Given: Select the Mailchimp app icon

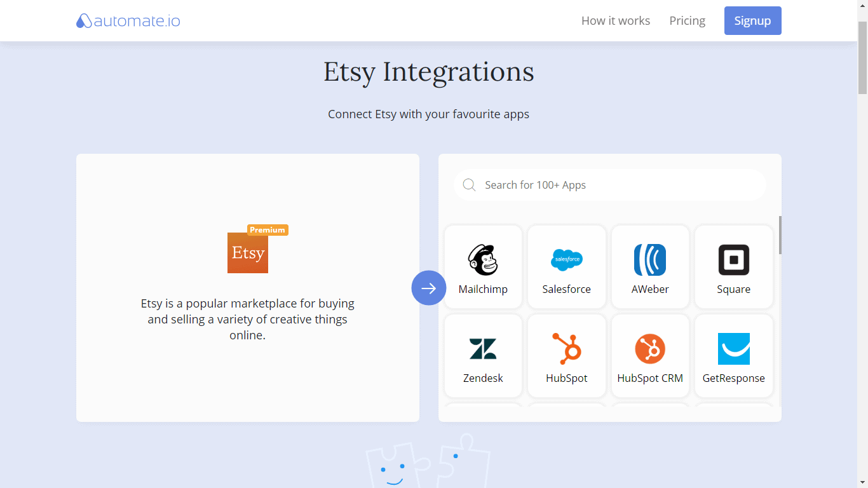Looking at the screenshot, I should coord(483,260).
